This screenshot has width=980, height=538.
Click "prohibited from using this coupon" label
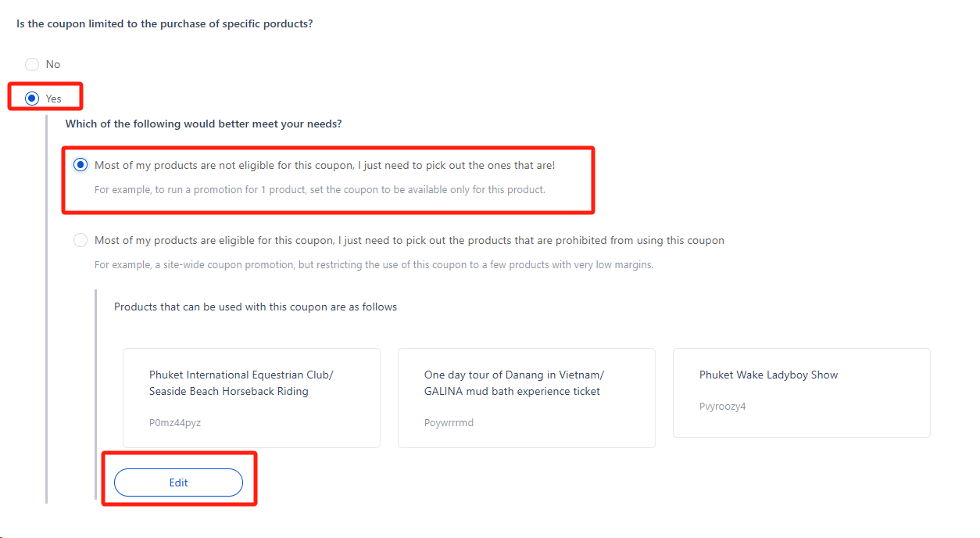click(x=409, y=240)
